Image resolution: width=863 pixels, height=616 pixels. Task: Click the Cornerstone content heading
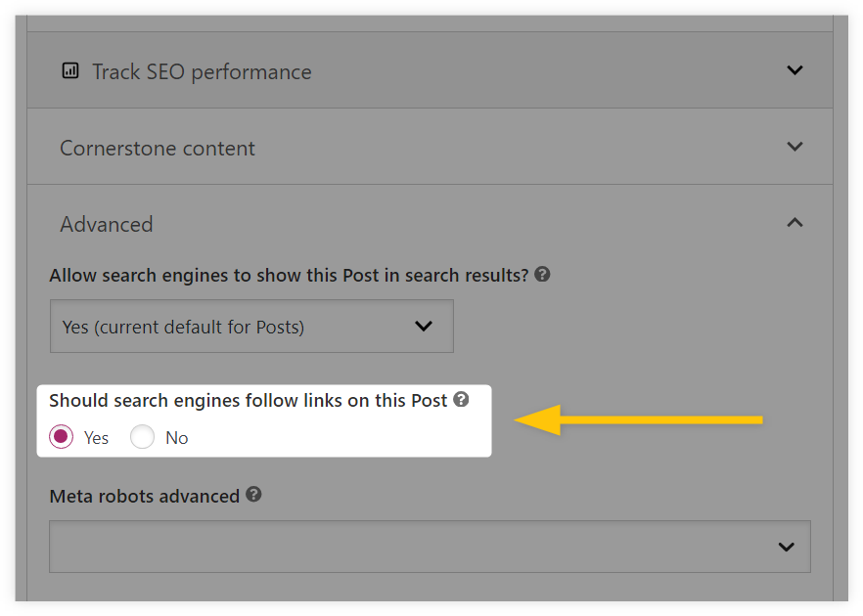coord(158,148)
